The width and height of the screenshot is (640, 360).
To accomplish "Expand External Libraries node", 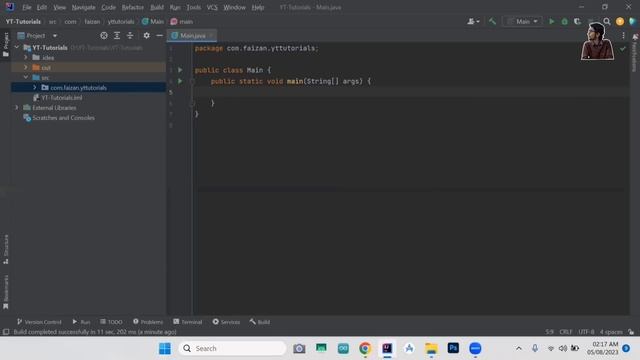I will [17, 107].
